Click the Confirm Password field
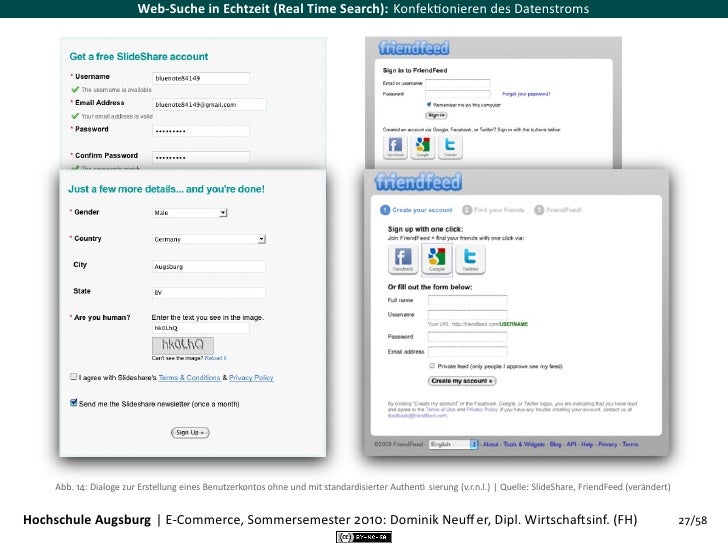This screenshot has width=728, height=546. point(201,157)
